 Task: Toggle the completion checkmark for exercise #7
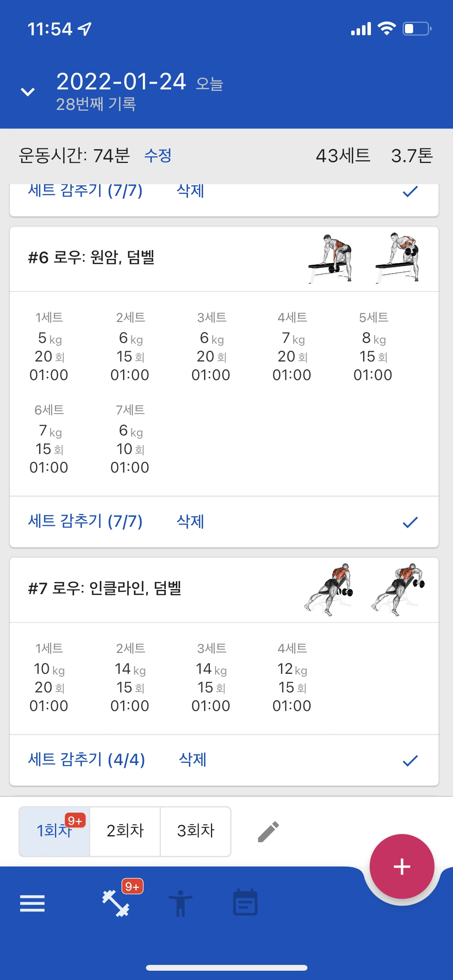(410, 761)
